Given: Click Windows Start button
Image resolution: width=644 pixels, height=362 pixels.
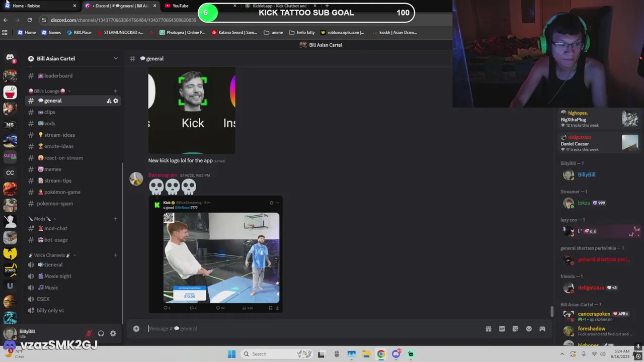Looking at the screenshot, I should coord(231,354).
